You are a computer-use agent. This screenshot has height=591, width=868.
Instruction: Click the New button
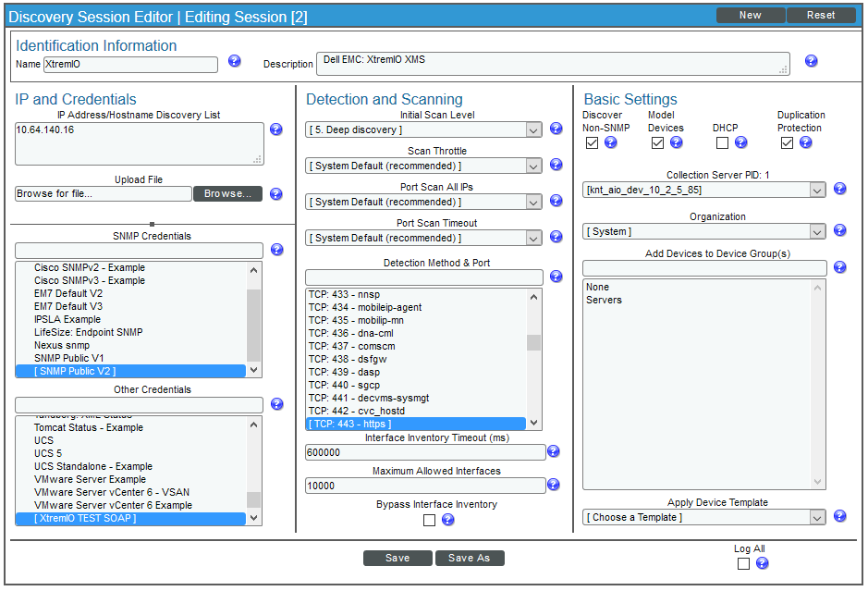tap(751, 15)
